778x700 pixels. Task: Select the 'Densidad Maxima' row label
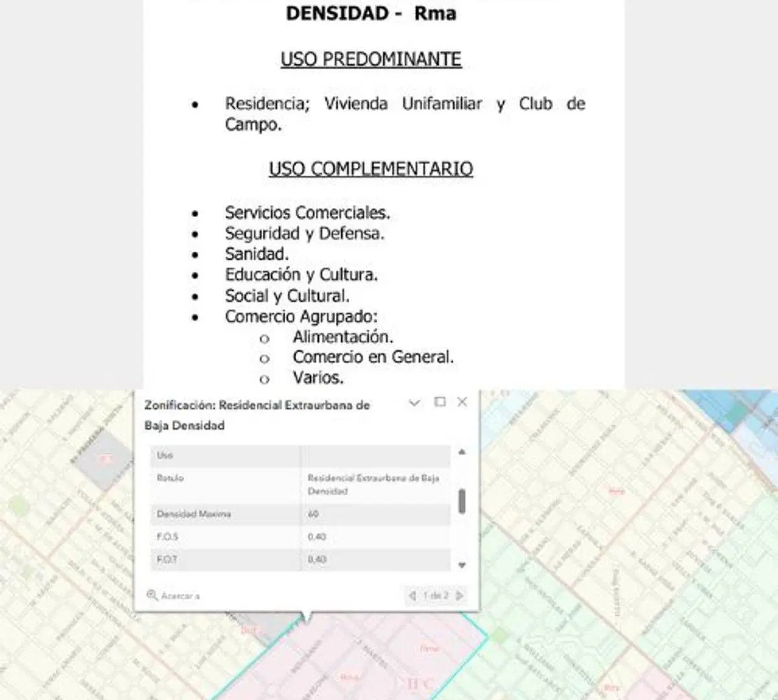pyautogui.click(x=194, y=514)
